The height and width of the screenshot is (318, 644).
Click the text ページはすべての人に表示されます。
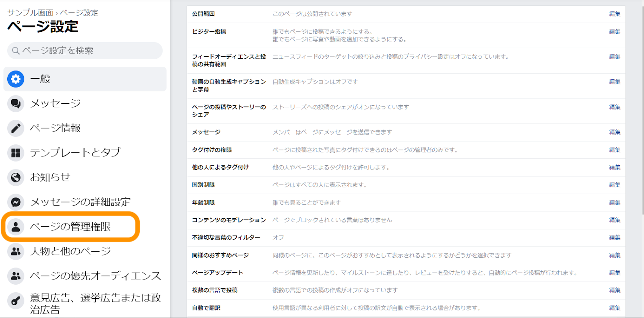pos(320,185)
